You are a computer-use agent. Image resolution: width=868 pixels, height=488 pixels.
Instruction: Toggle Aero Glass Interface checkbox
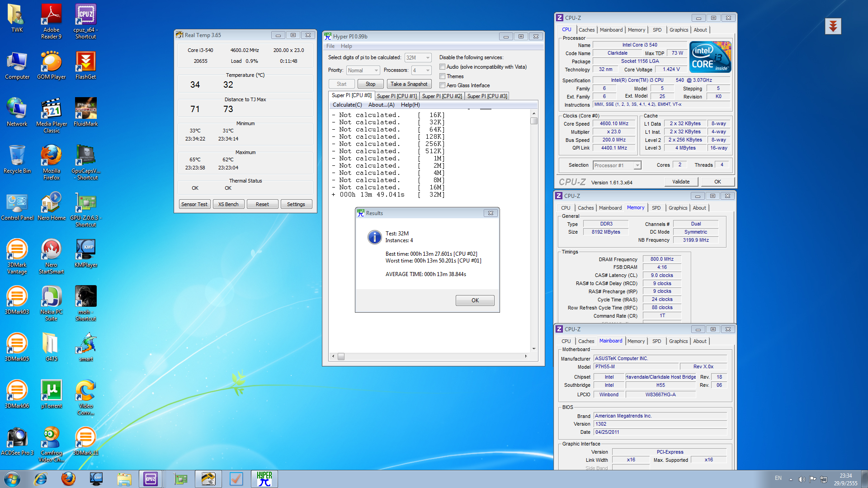click(443, 85)
